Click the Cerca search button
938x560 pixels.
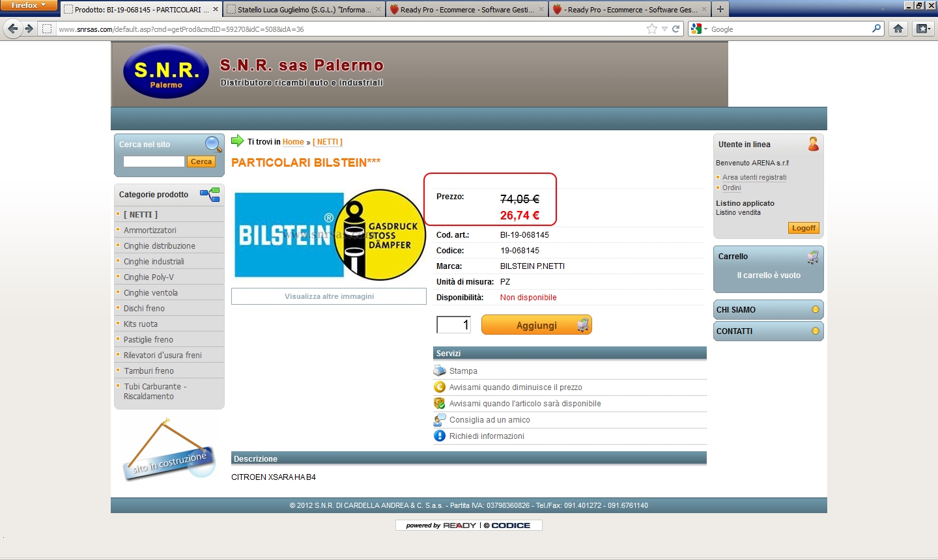pyautogui.click(x=201, y=161)
